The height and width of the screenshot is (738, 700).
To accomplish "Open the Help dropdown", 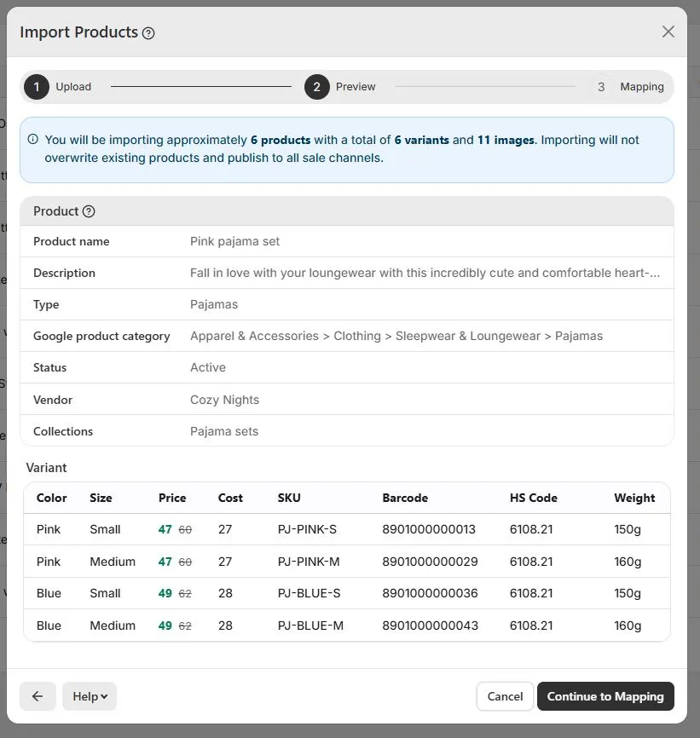I will (90, 696).
